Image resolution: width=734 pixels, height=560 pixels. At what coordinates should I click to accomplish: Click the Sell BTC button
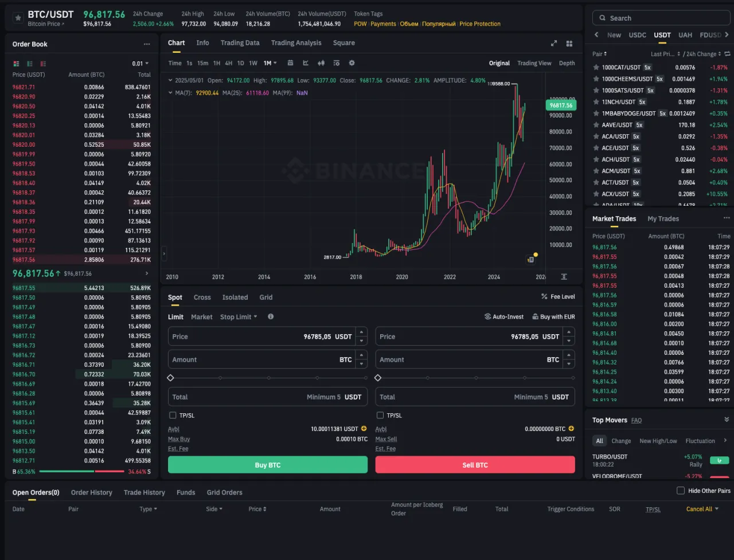475,465
